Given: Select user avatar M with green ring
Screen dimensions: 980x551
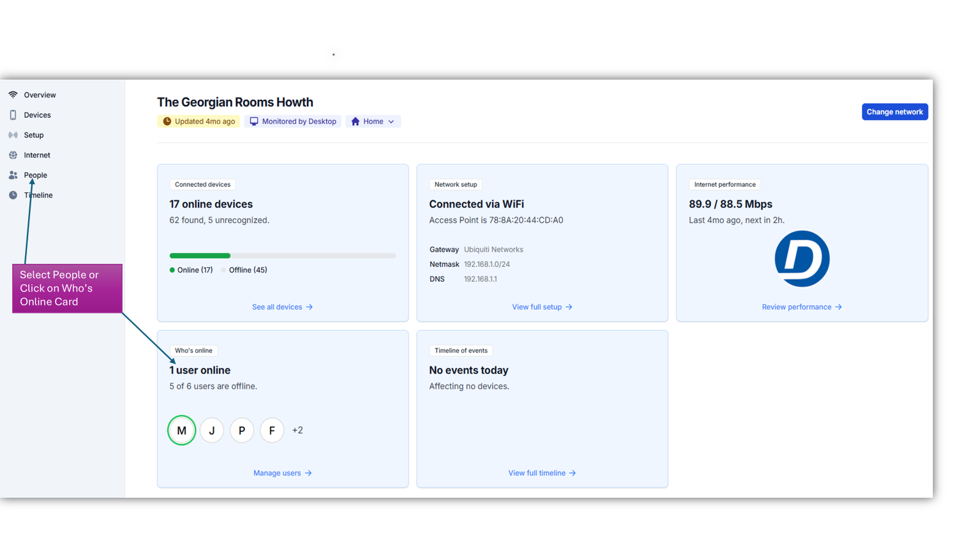Looking at the screenshot, I should (x=181, y=430).
